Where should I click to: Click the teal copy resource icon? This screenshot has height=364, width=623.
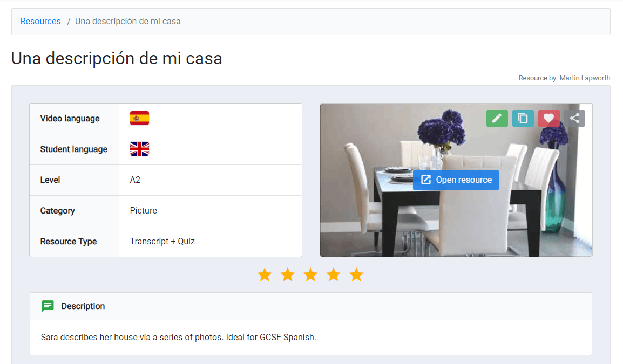pos(523,118)
